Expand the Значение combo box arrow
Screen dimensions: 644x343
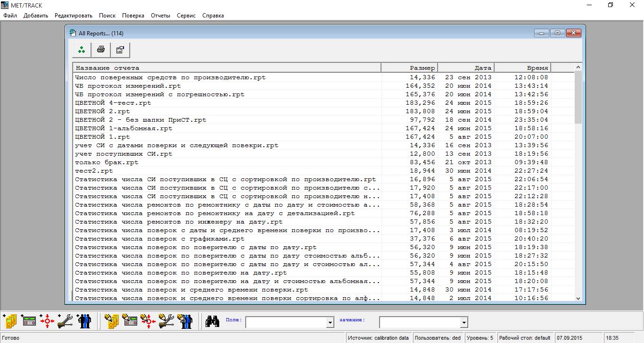(x=464, y=322)
